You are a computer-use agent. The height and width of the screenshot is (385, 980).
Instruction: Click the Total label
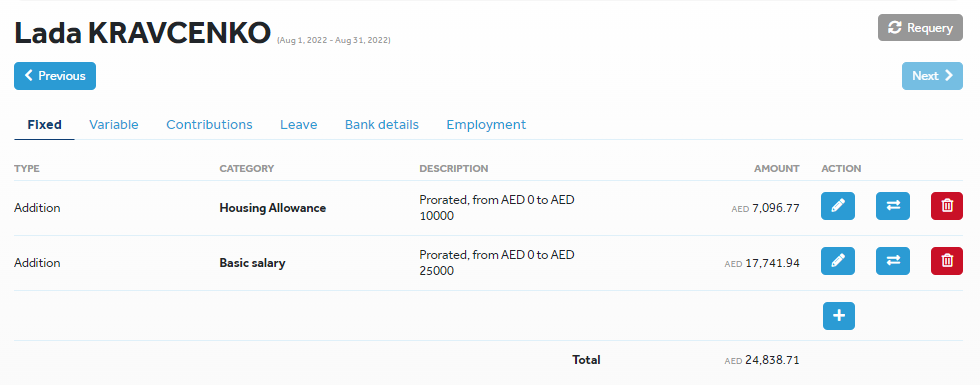[x=586, y=360]
